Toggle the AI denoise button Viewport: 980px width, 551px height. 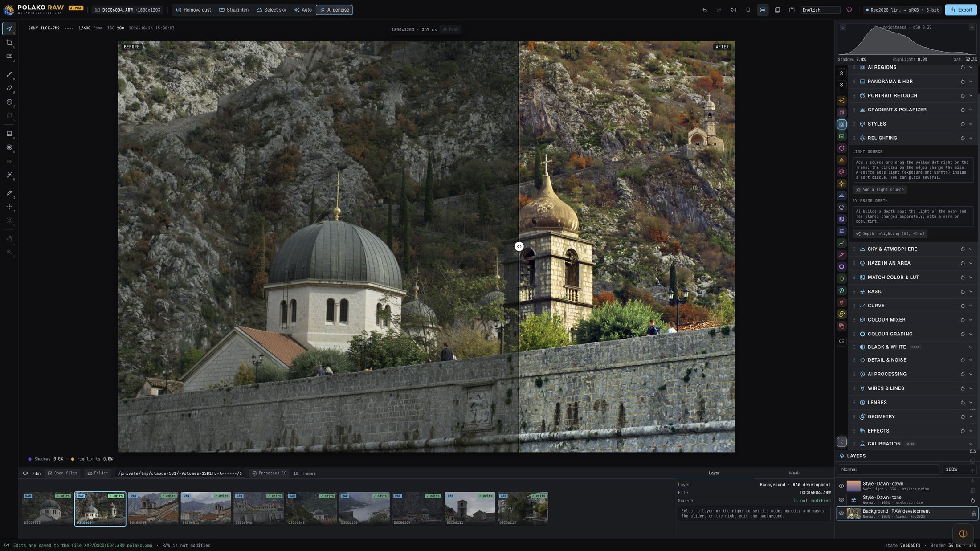334,10
